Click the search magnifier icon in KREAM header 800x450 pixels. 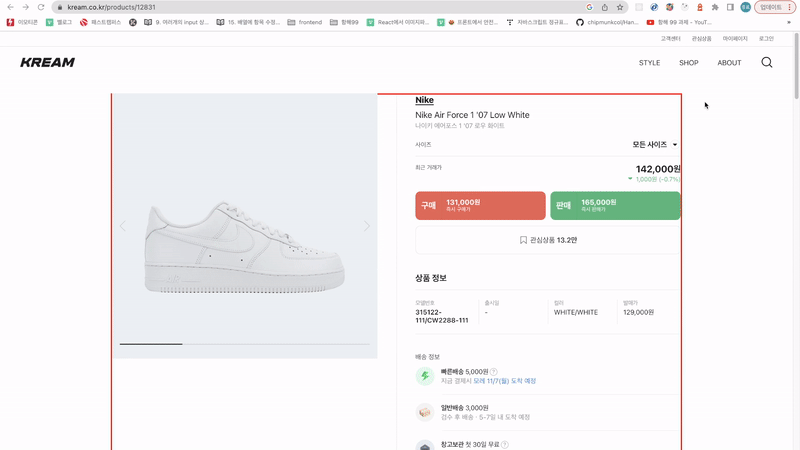coord(767,62)
